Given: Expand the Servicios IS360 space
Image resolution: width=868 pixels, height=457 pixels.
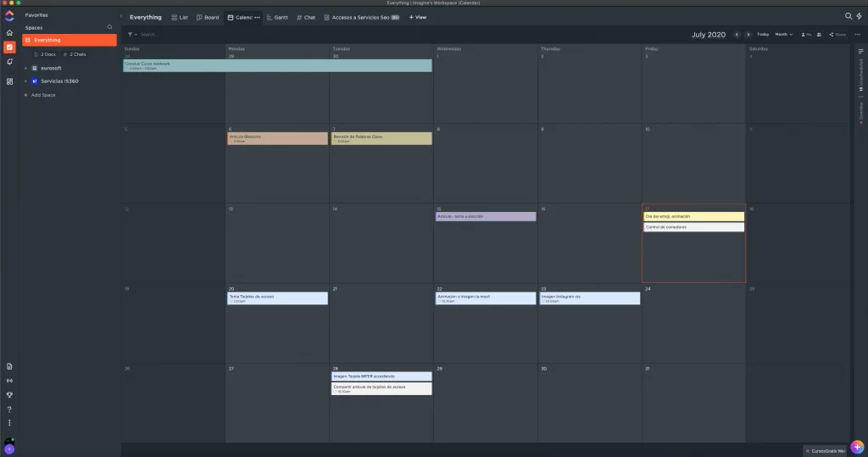Looking at the screenshot, I should pyautogui.click(x=25, y=81).
